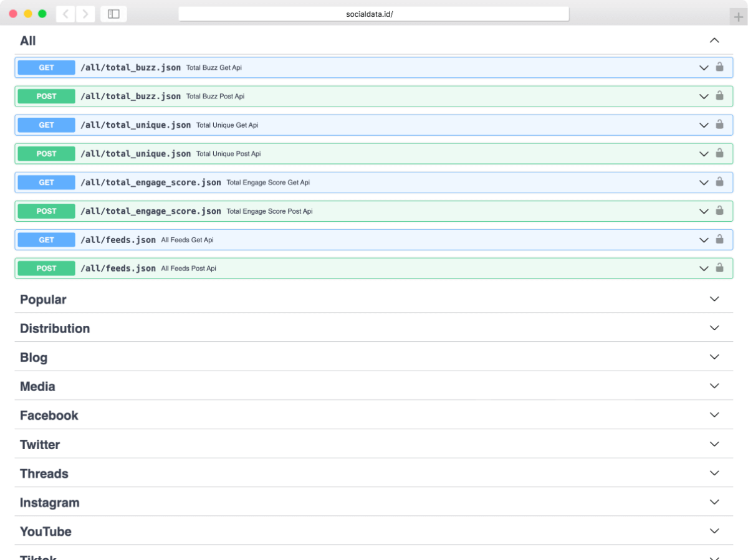The height and width of the screenshot is (560, 748).
Task: Expand chevron on GET total_unique.json row
Action: tap(704, 125)
